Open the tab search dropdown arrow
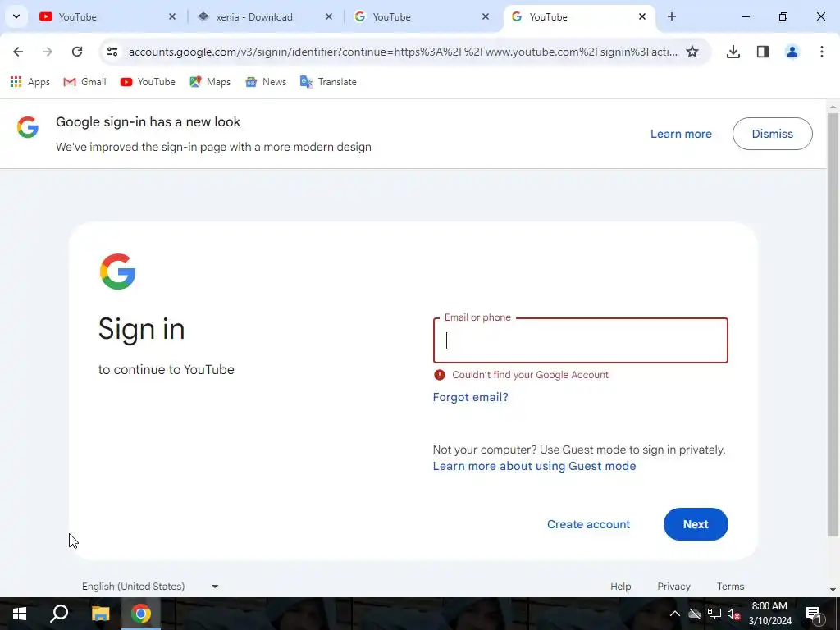The image size is (840, 630). click(16, 16)
